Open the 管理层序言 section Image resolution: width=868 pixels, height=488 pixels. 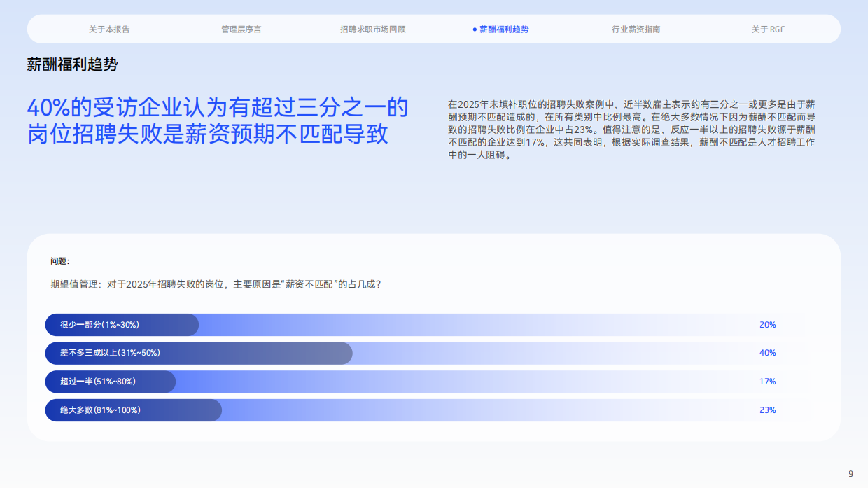coord(240,29)
